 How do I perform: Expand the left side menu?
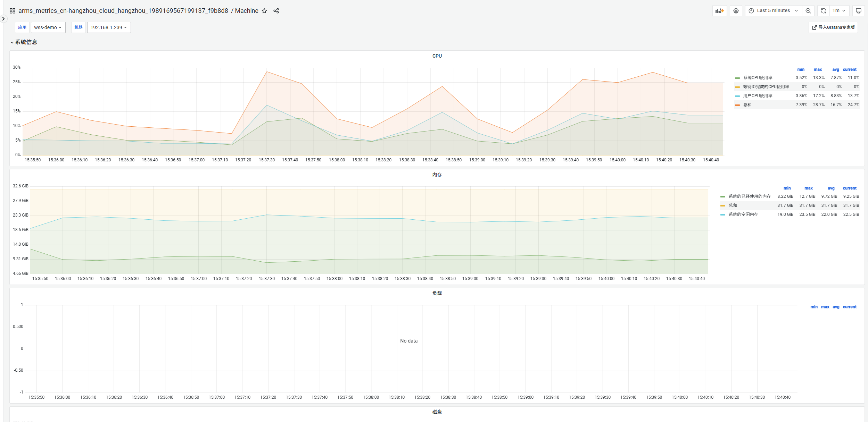point(3,19)
